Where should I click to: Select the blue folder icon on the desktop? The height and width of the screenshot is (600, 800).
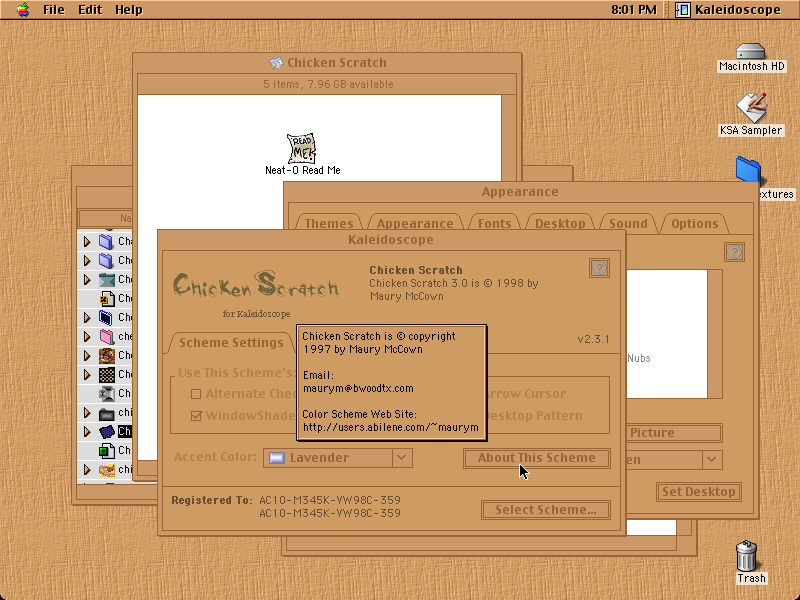tap(748, 169)
